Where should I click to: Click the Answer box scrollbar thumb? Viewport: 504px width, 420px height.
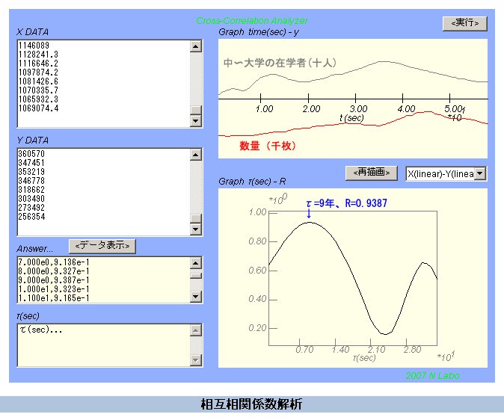196,276
